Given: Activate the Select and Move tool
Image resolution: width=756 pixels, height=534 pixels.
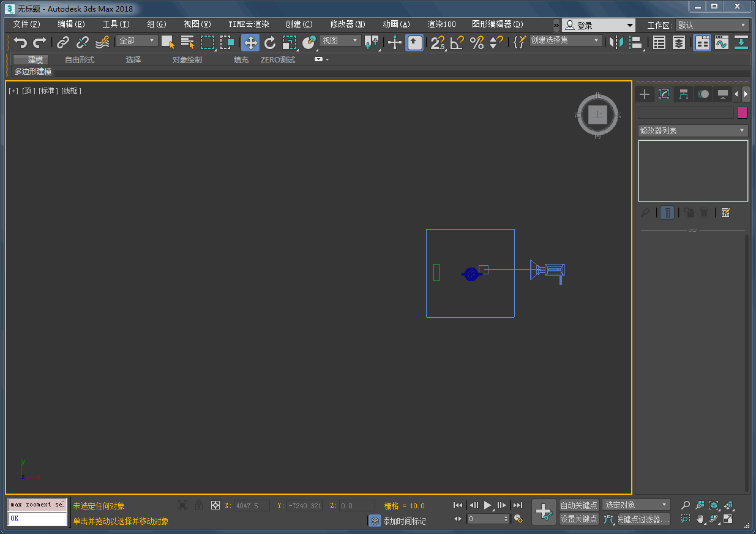Looking at the screenshot, I should coord(250,42).
